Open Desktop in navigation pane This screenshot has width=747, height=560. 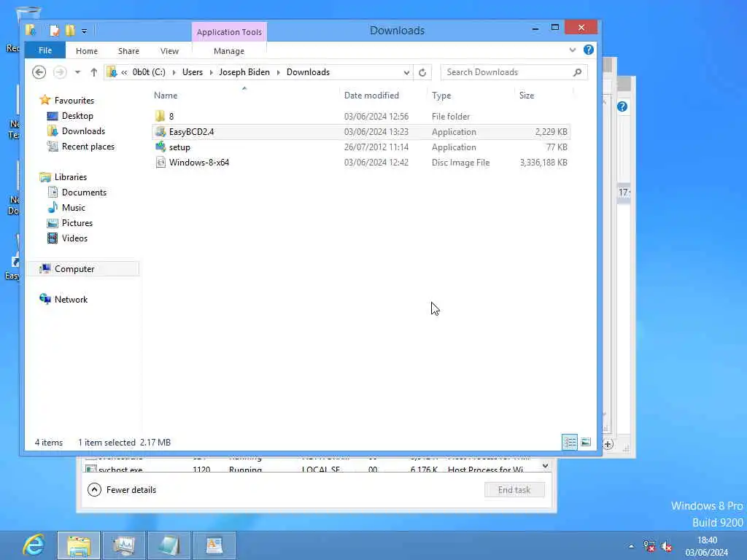coord(77,116)
